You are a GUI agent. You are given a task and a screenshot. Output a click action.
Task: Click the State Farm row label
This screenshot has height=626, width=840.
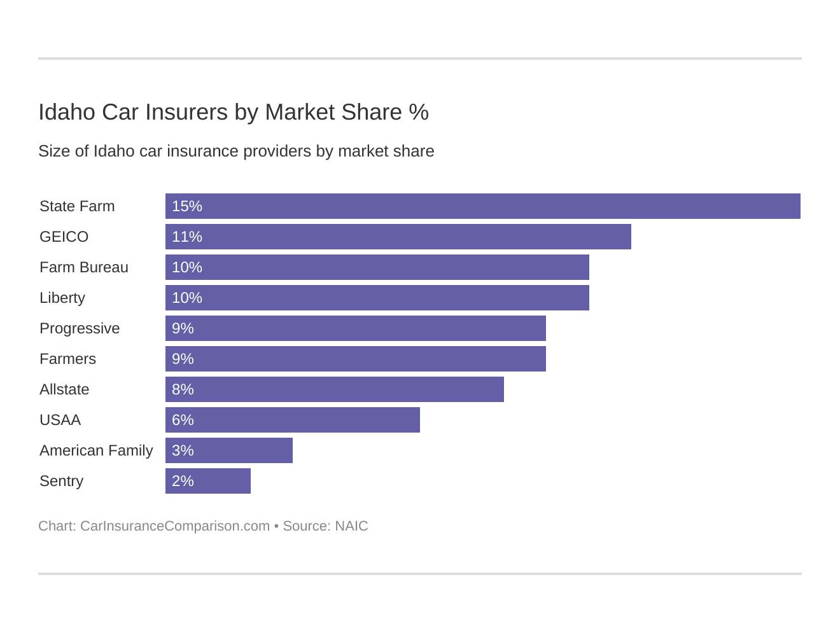click(77, 206)
